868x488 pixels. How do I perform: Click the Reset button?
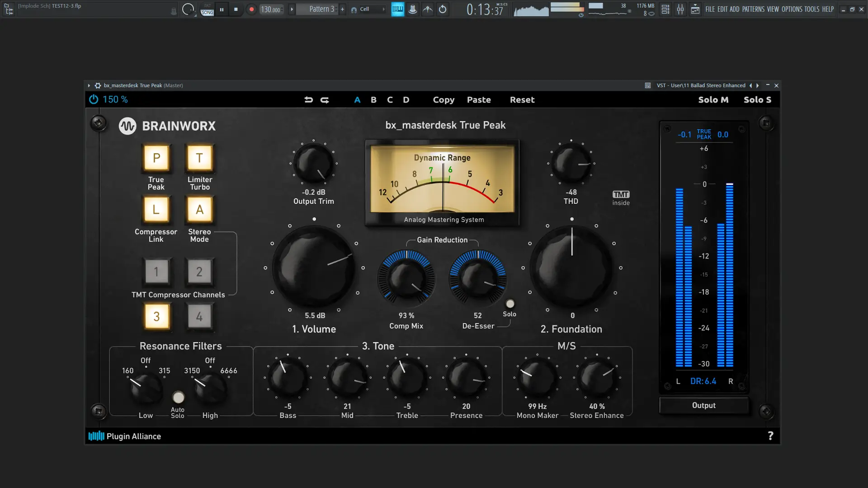522,100
